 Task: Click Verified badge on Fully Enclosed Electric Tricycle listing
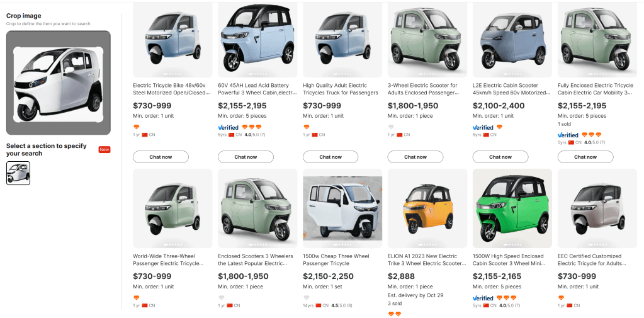coord(568,135)
